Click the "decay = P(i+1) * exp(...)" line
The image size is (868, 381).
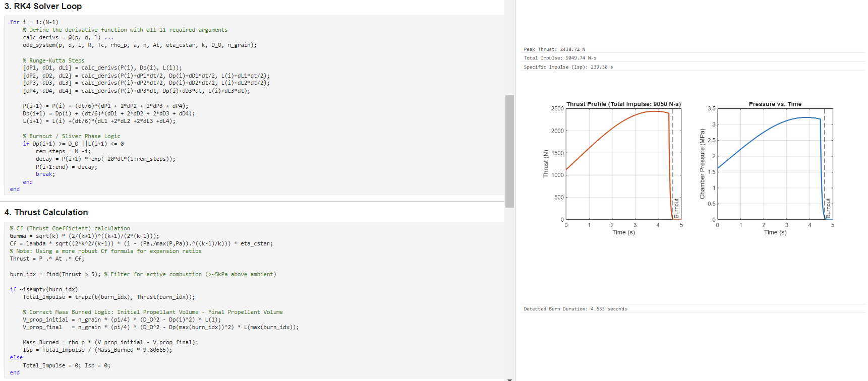click(106, 159)
